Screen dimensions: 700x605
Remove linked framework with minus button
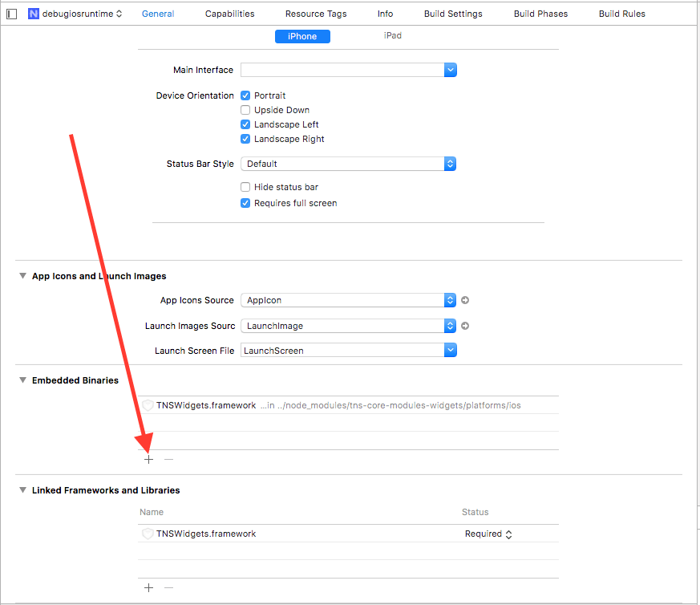tap(168, 587)
